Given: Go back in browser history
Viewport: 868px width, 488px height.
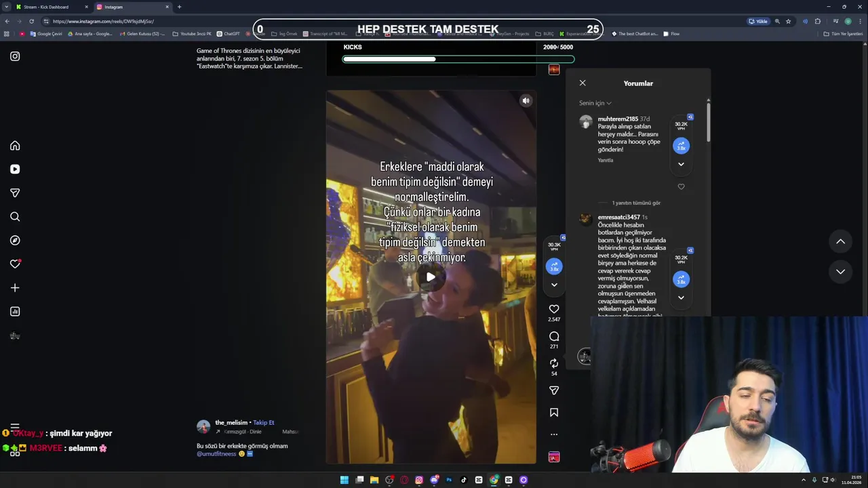Looking at the screenshot, I should (7, 21).
